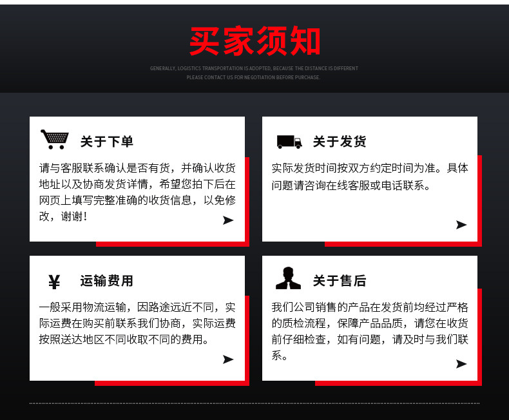Click the arrow in 关于发货 card

click(461, 225)
